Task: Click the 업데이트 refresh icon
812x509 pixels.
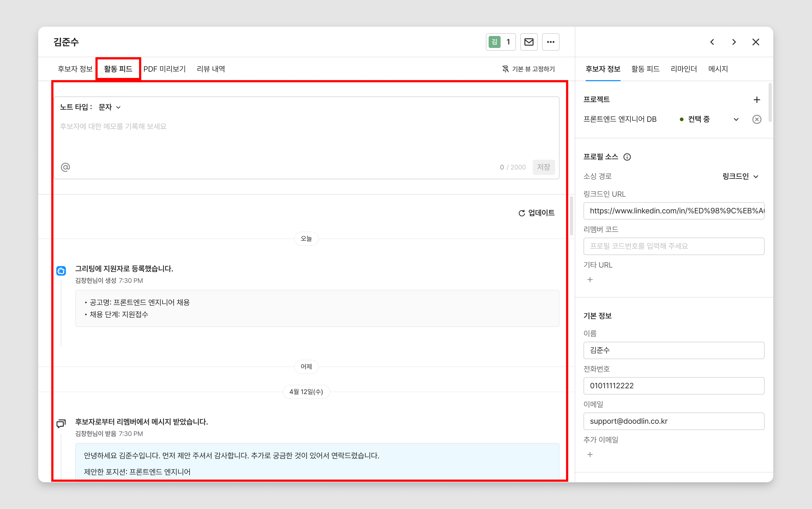Action: (x=522, y=213)
